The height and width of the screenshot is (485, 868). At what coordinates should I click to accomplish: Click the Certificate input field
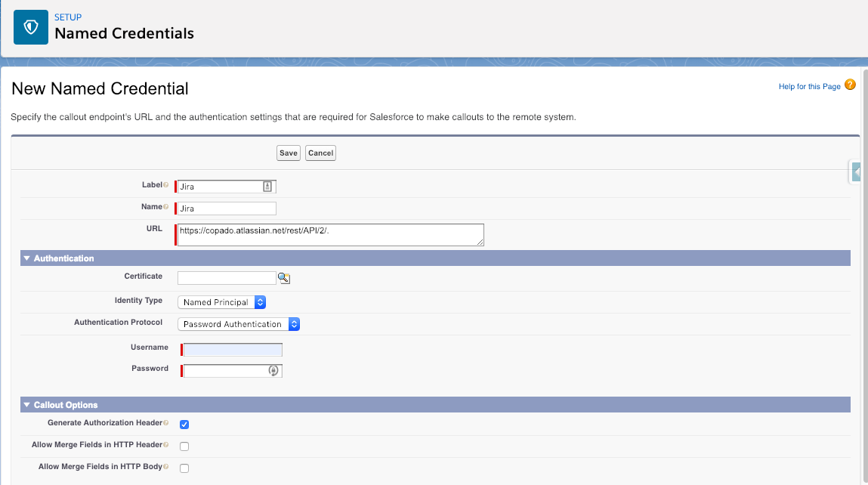point(227,278)
